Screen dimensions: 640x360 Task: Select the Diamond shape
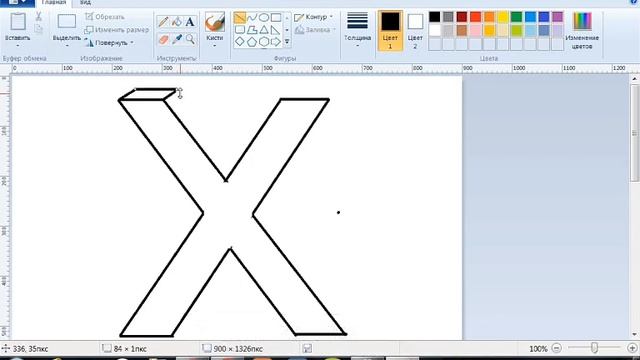point(240,42)
